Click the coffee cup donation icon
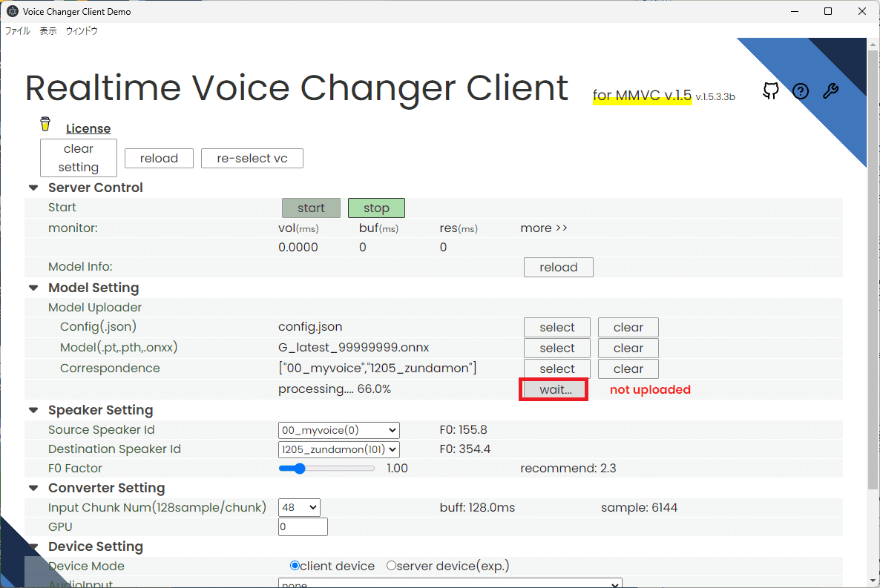 pos(45,123)
